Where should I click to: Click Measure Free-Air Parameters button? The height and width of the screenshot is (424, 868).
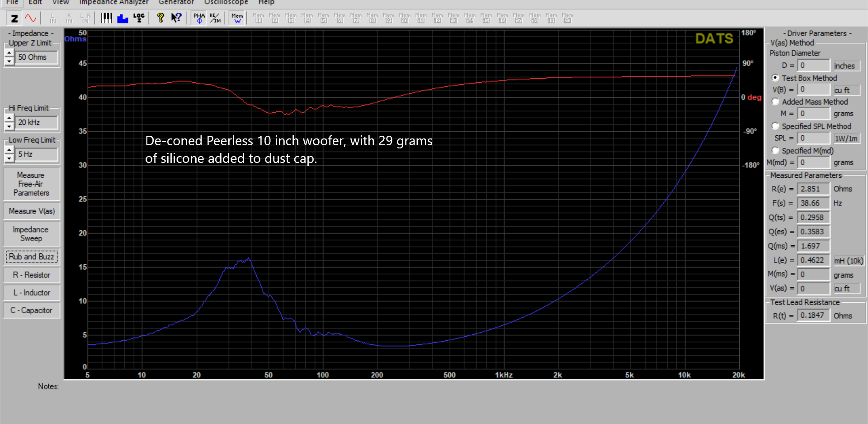(x=32, y=184)
